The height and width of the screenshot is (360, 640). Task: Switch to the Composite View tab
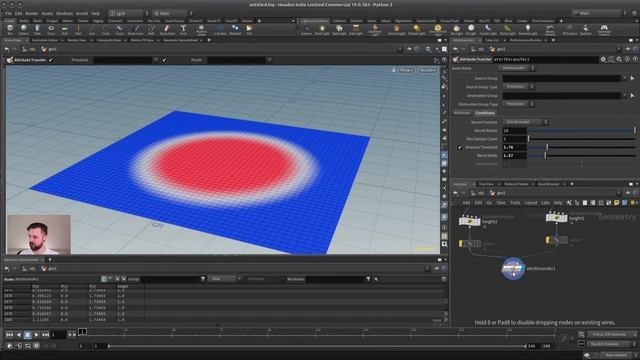click(109, 40)
